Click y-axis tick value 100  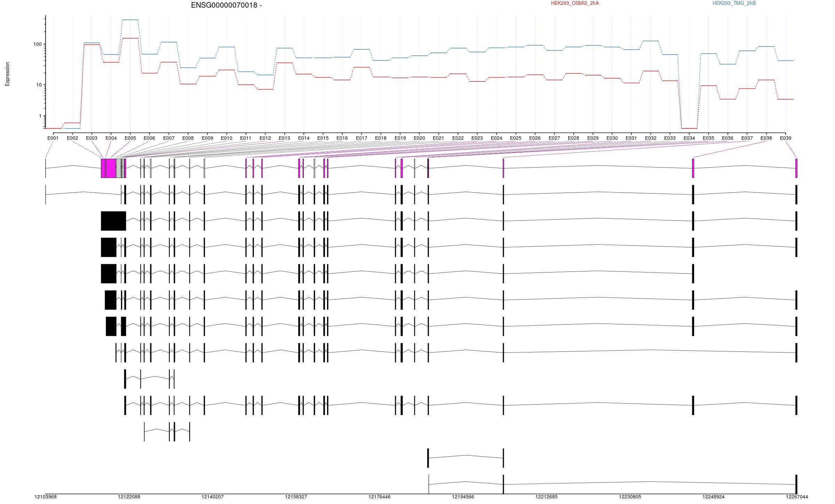[x=38, y=44]
